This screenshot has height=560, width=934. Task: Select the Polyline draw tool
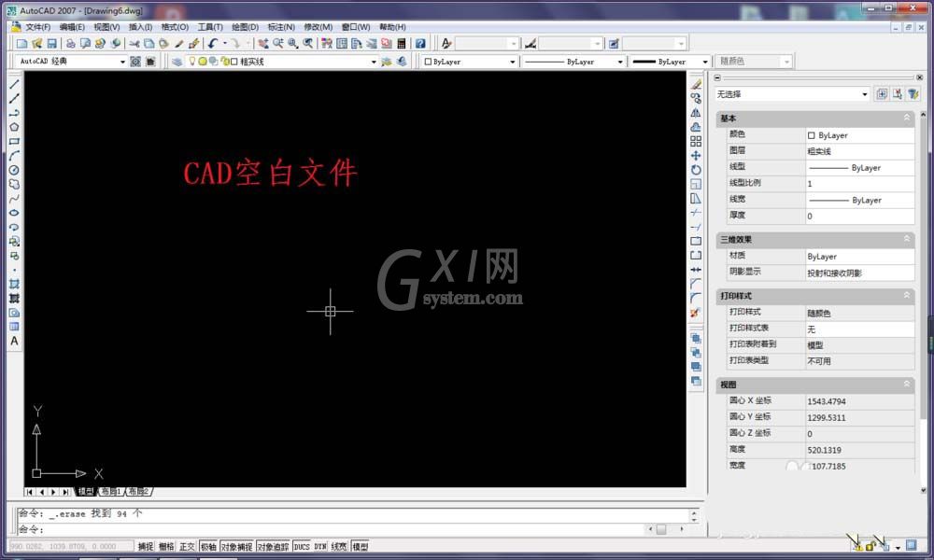point(14,113)
